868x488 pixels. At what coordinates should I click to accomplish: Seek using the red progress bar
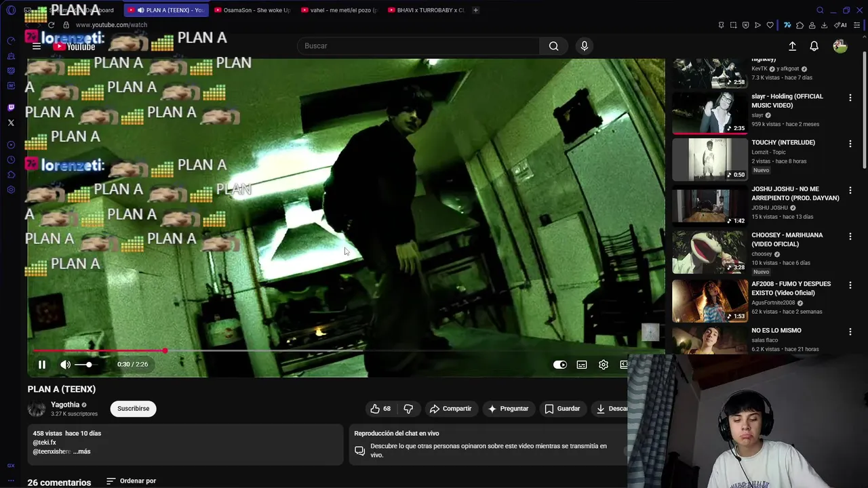(x=99, y=351)
